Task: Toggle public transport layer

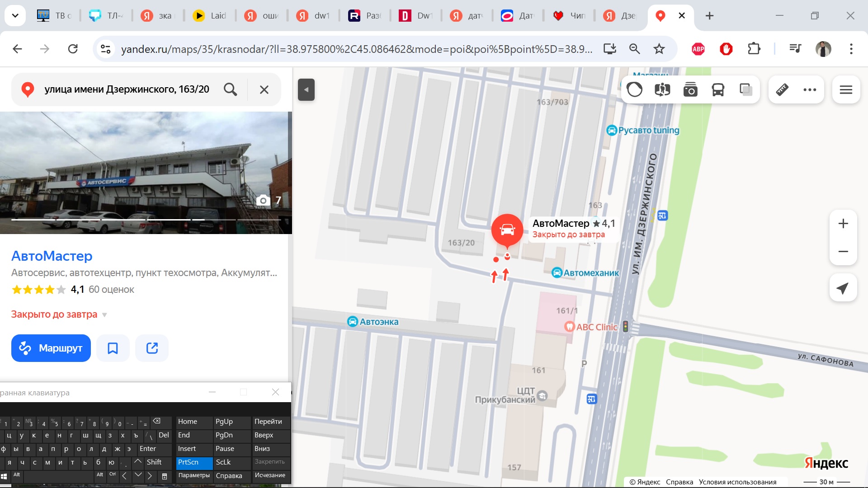Action: pyautogui.click(x=718, y=89)
